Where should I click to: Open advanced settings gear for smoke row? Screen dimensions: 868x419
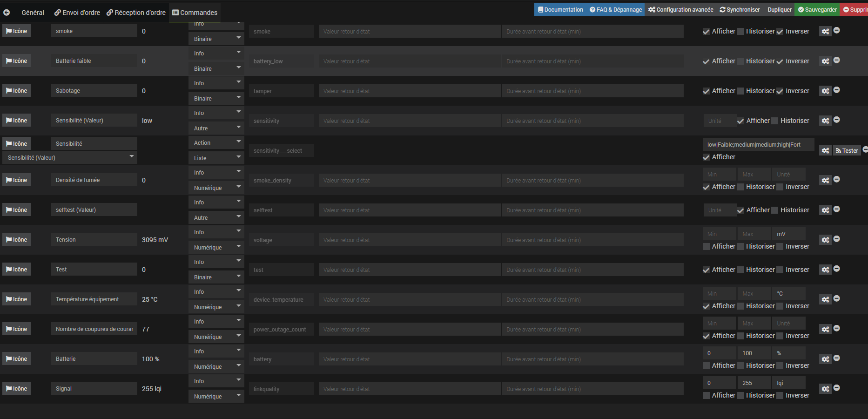[825, 31]
